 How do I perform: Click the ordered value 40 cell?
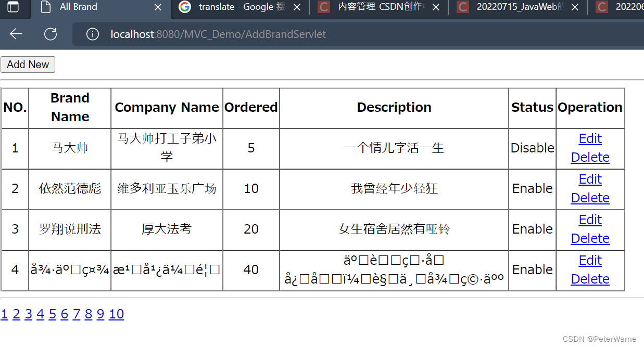(x=251, y=270)
